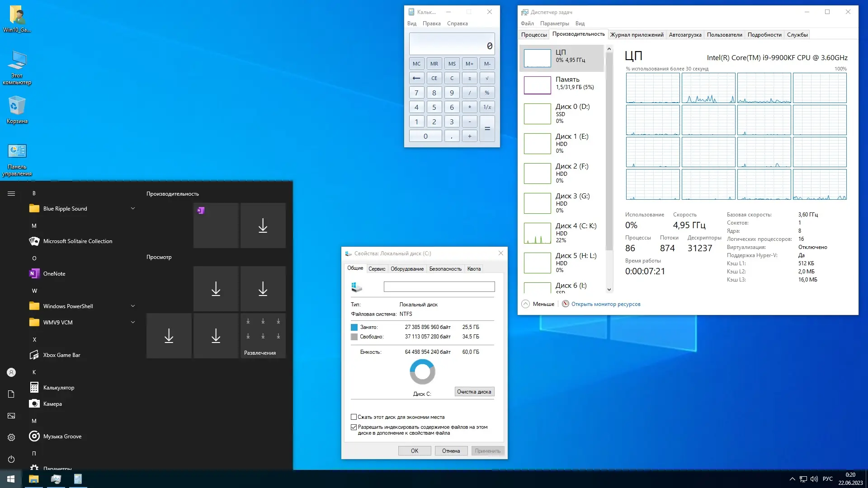
Task: Open Xbox Game Bar app entry
Action: 61,355
